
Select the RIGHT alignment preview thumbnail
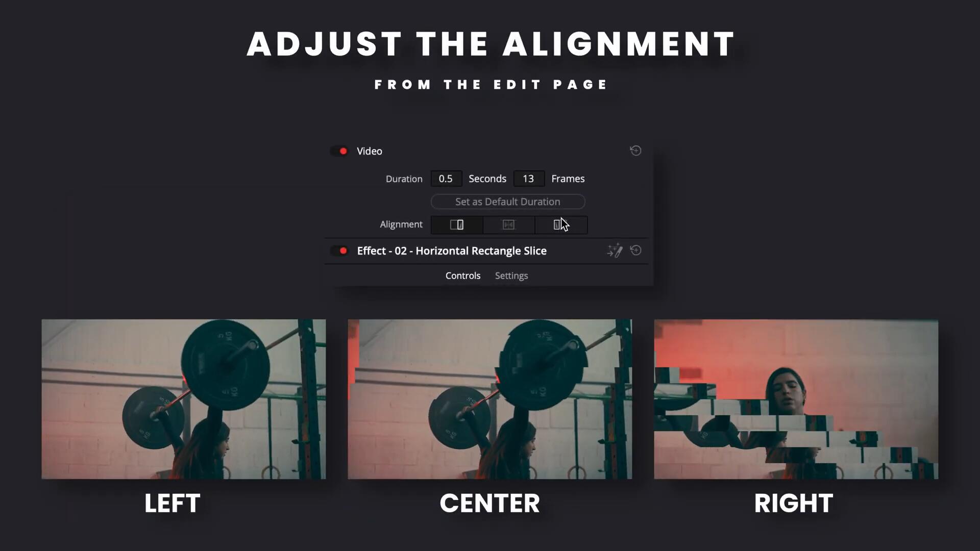796,399
